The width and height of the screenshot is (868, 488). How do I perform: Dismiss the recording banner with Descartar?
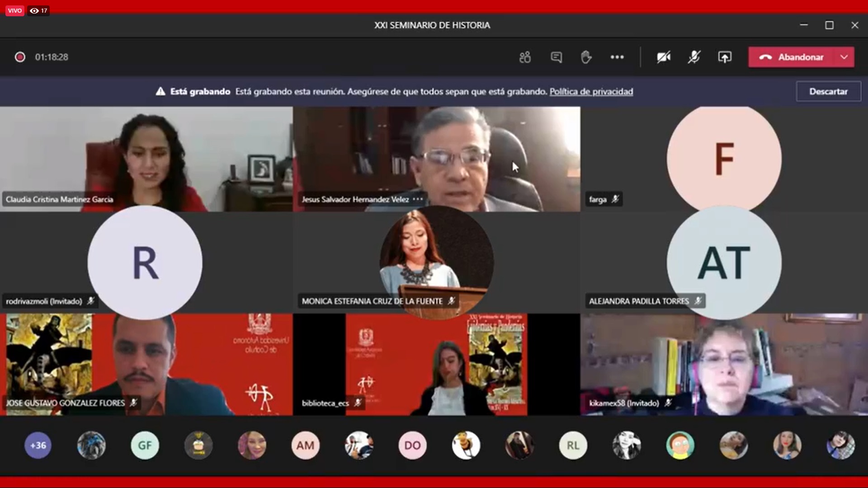coord(828,92)
